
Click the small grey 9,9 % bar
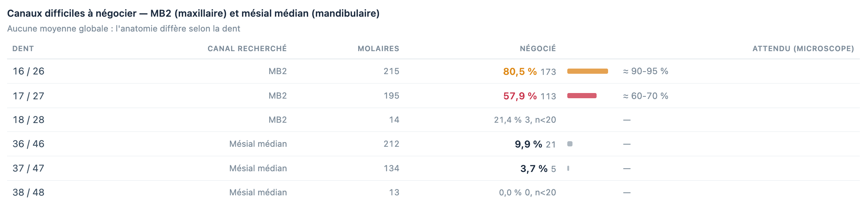click(570, 144)
